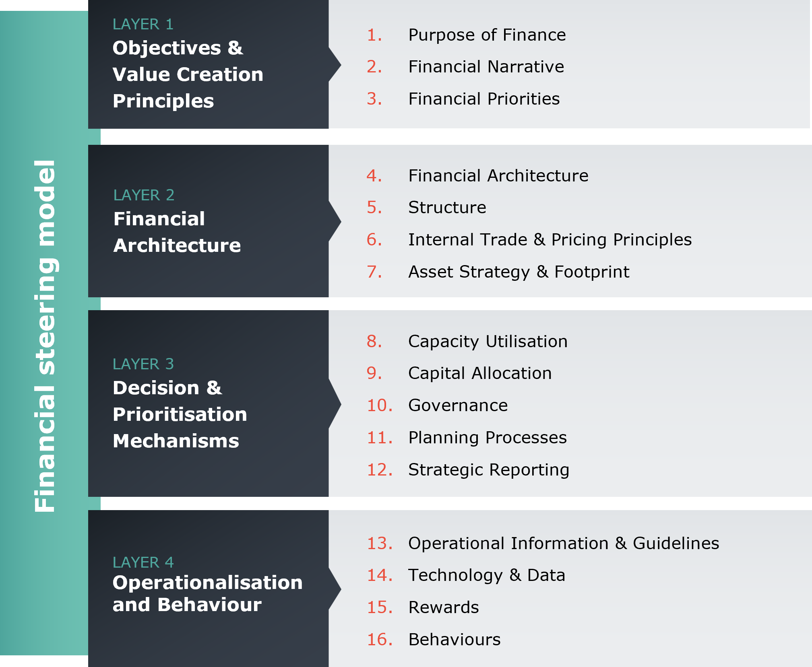Open the "Technology & Data" item
Screen dimensions: 812x667
(x=486, y=575)
